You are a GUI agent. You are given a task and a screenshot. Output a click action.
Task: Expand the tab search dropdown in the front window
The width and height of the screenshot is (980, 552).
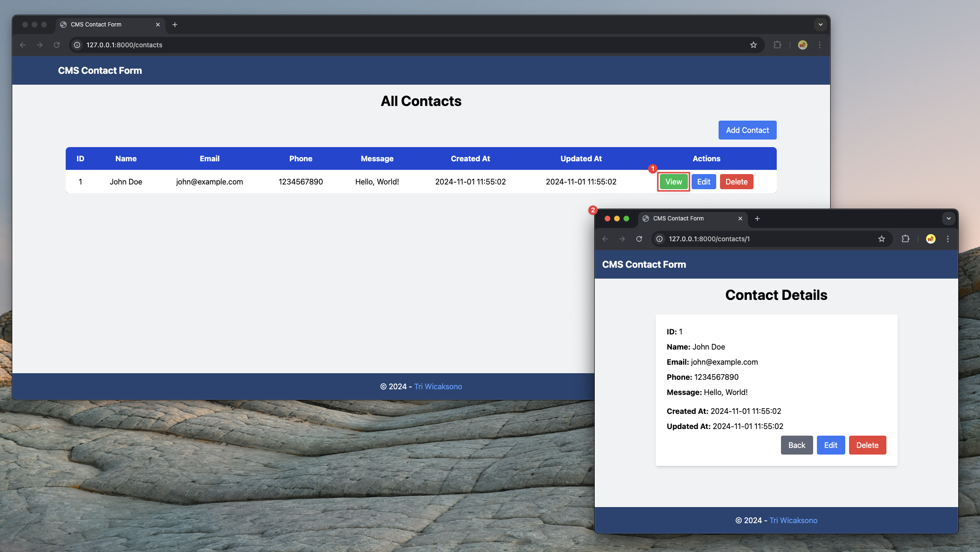(948, 219)
